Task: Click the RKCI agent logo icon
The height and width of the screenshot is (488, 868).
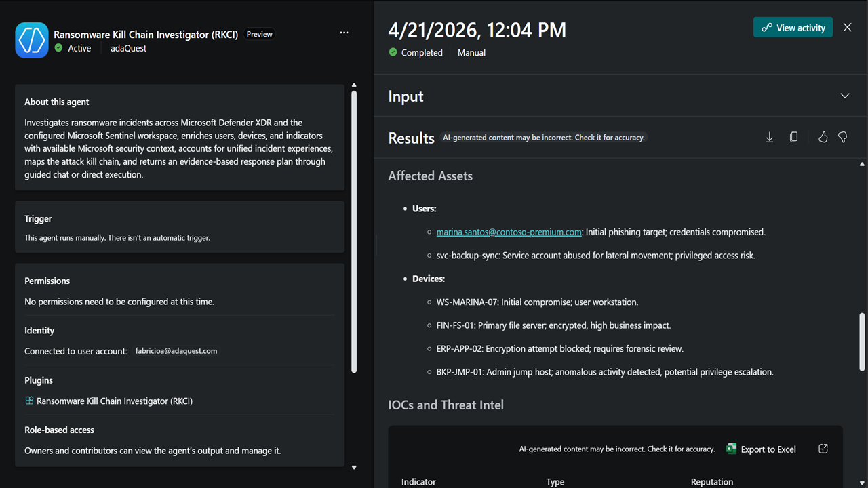Action: coord(32,41)
